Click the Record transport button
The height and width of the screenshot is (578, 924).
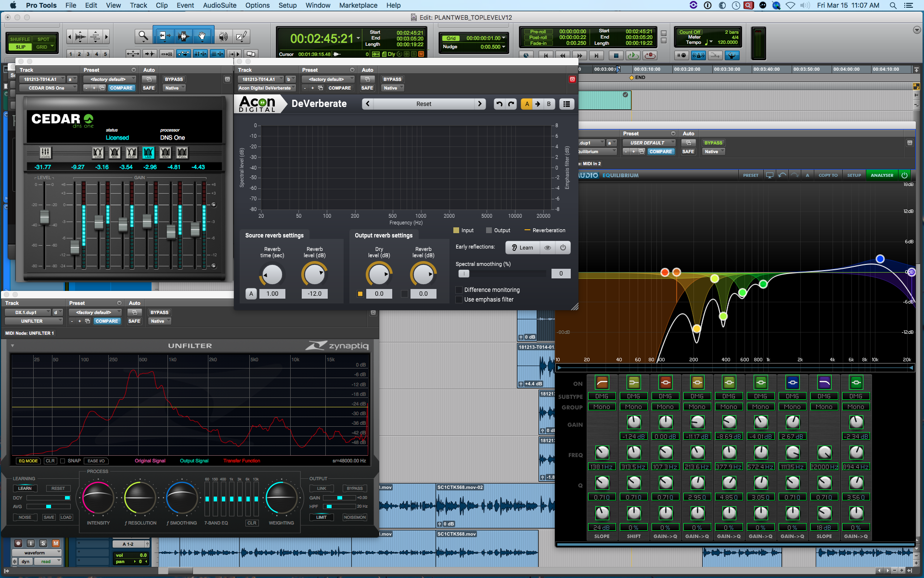650,55
